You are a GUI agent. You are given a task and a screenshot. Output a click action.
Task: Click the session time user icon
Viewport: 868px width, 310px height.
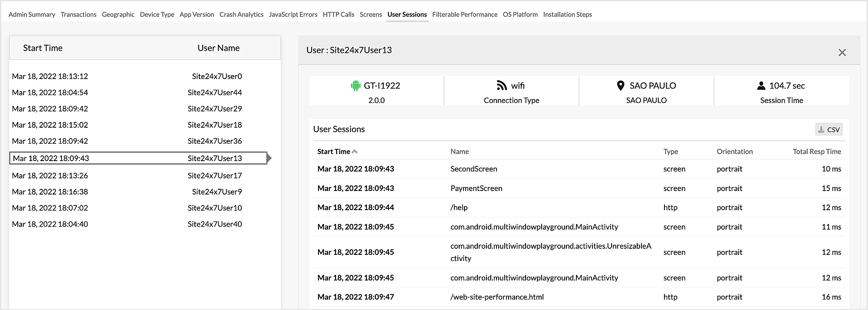[x=761, y=86]
